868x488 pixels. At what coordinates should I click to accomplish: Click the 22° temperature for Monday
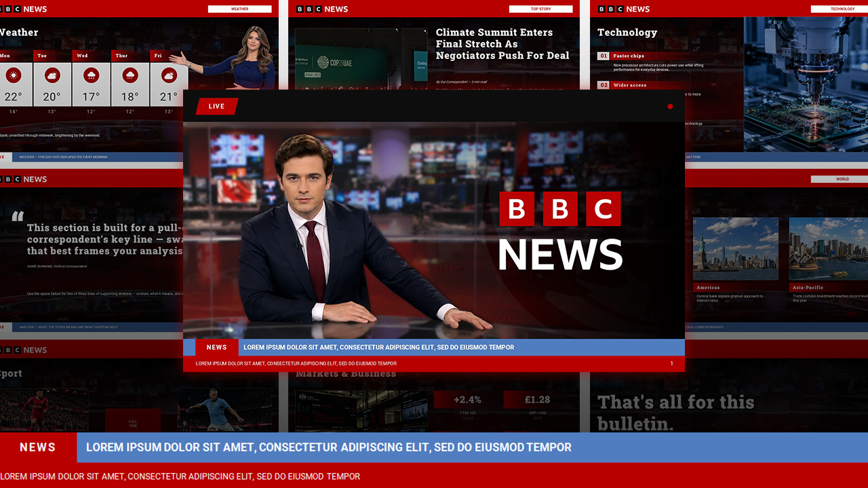point(13,97)
